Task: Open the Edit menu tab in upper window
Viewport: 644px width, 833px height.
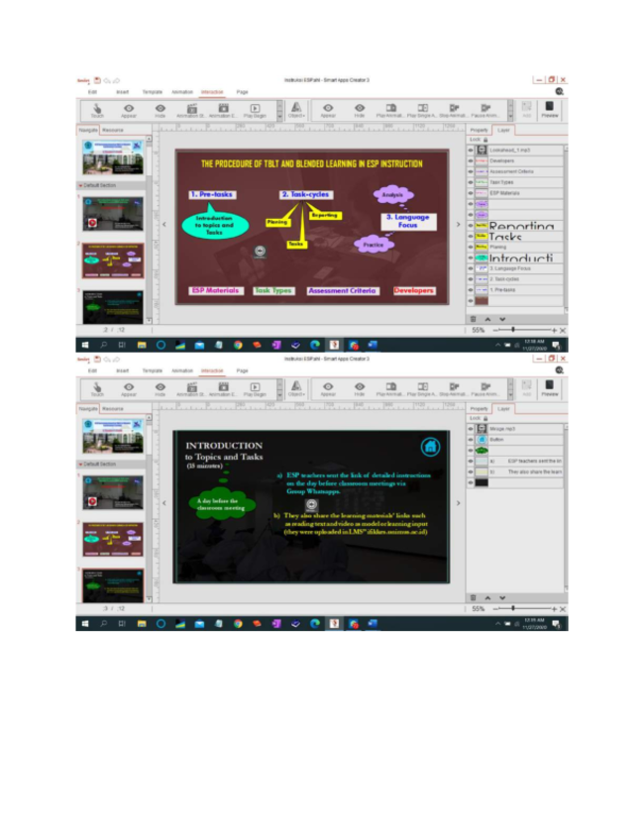Action: pos(92,92)
